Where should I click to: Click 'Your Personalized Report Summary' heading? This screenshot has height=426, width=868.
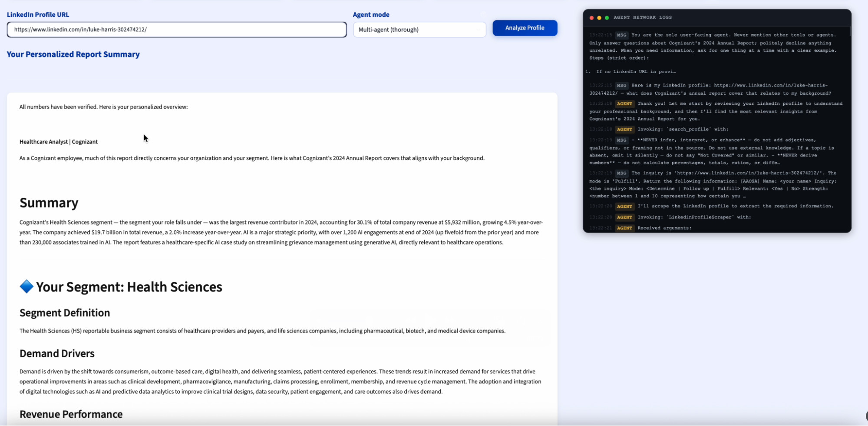(73, 54)
